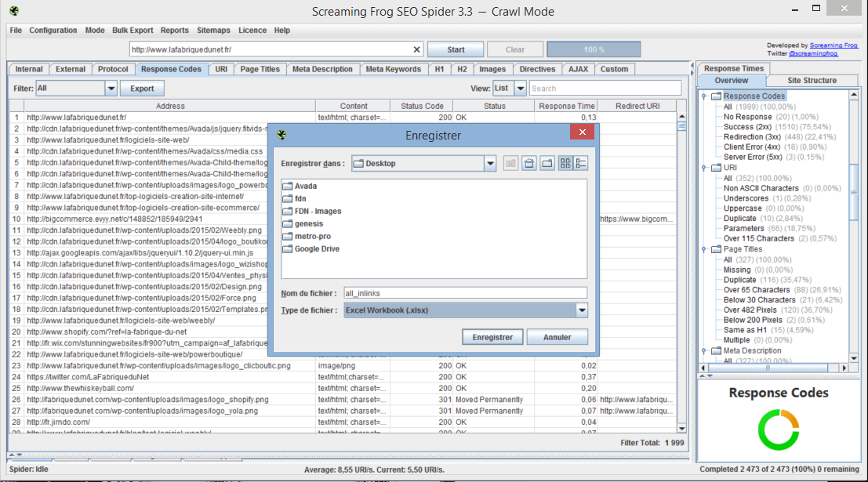Open the Filter 'All' dropdown
Image resolution: width=868 pixels, height=482 pixels.
coord(111,89)
